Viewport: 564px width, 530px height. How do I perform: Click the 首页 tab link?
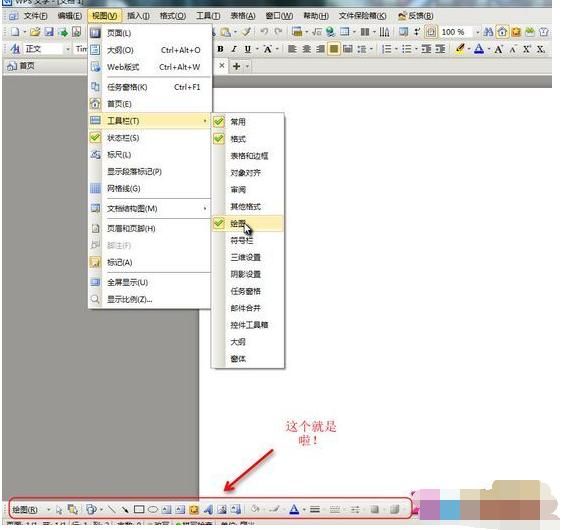coord(21,66)
